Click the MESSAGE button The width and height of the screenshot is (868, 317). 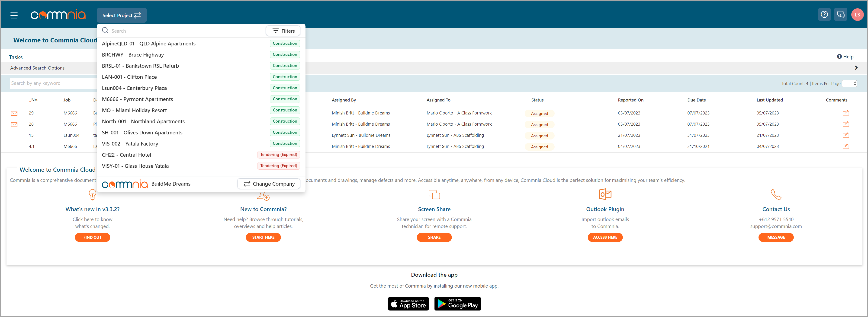(x=776, y=237)
